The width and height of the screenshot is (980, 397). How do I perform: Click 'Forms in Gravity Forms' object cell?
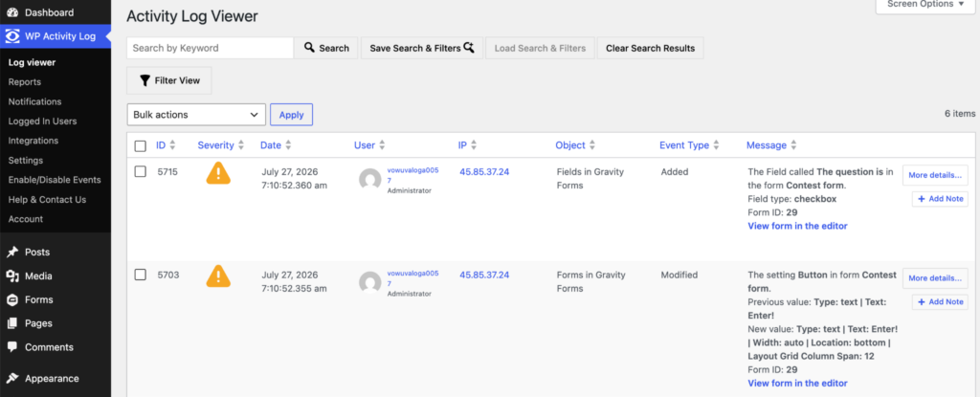pyautogui.click(x=590, y=281)
